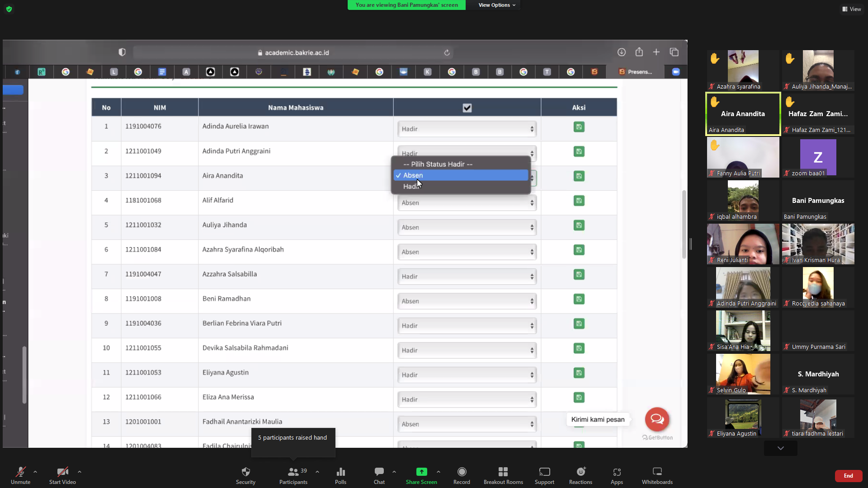Click the left sidebar scrollbar
Image resolution: width=868 pixels, height=488 pixels.
24,375
